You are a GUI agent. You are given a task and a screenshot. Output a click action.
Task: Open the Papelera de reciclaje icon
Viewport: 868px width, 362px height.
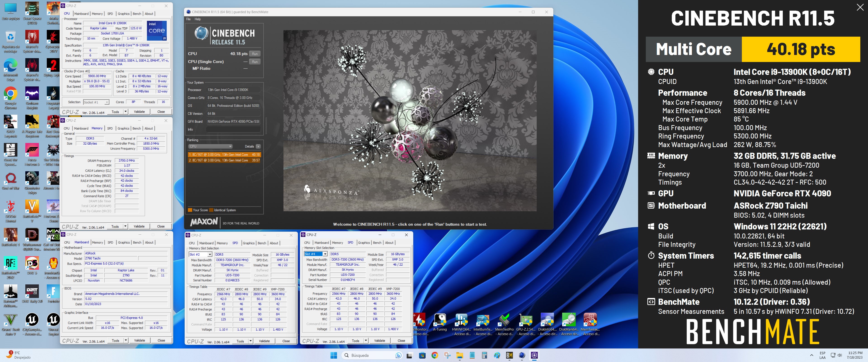(x=10, y=41)
